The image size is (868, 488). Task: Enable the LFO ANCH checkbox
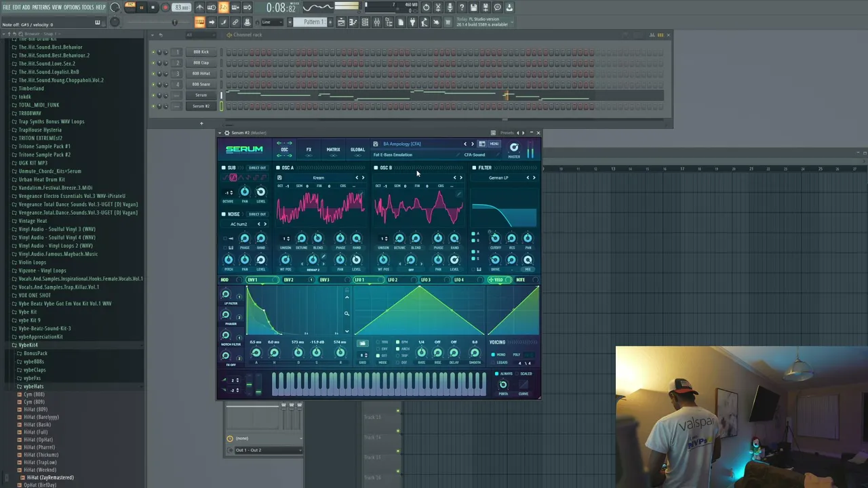point(397,348)
